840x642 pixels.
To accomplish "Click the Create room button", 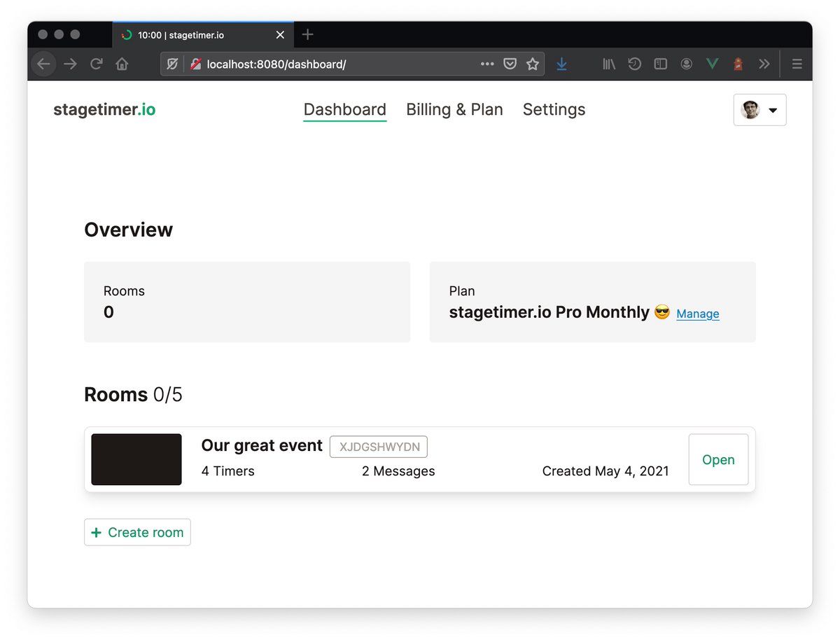I will click(137, 532).
